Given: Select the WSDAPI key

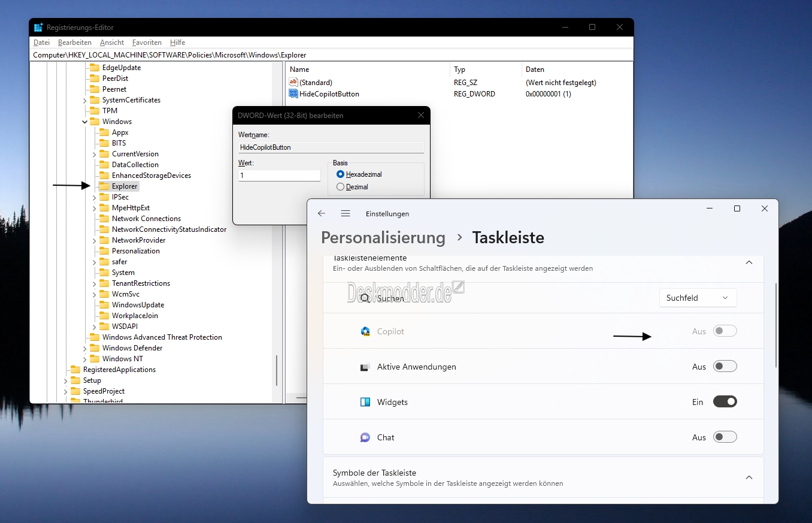Looking at the screenshot, I should (125, 327).
